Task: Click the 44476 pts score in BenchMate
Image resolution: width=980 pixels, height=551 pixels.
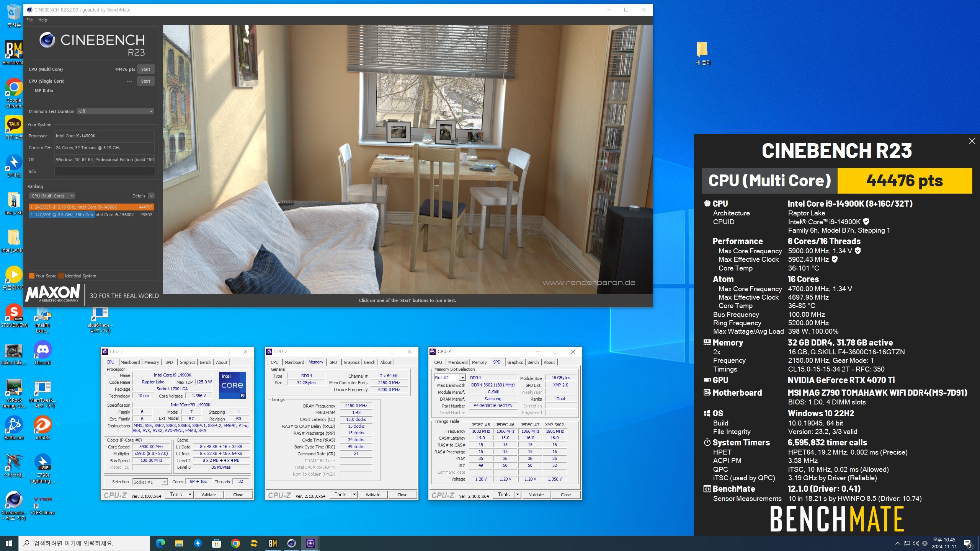Action: point(904,181)
